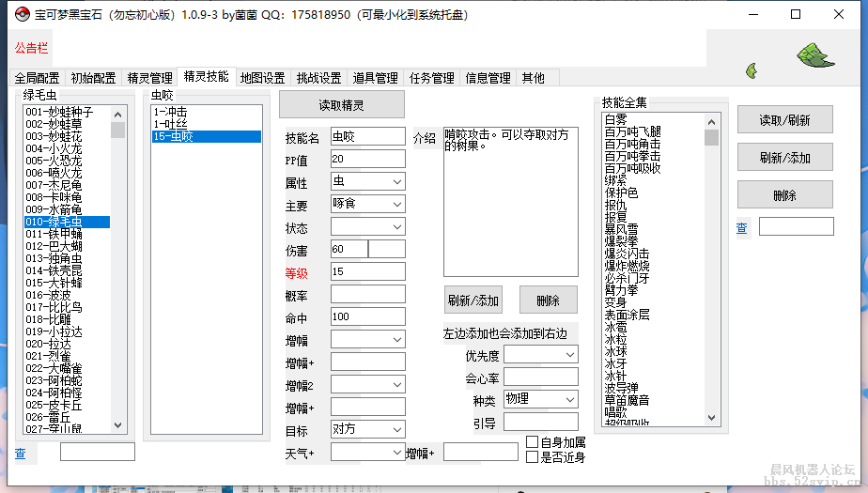The width and height of the screenshot is (868, 493).
Task: Click 刷新/添加 button in right column
Action: (785, 157)
